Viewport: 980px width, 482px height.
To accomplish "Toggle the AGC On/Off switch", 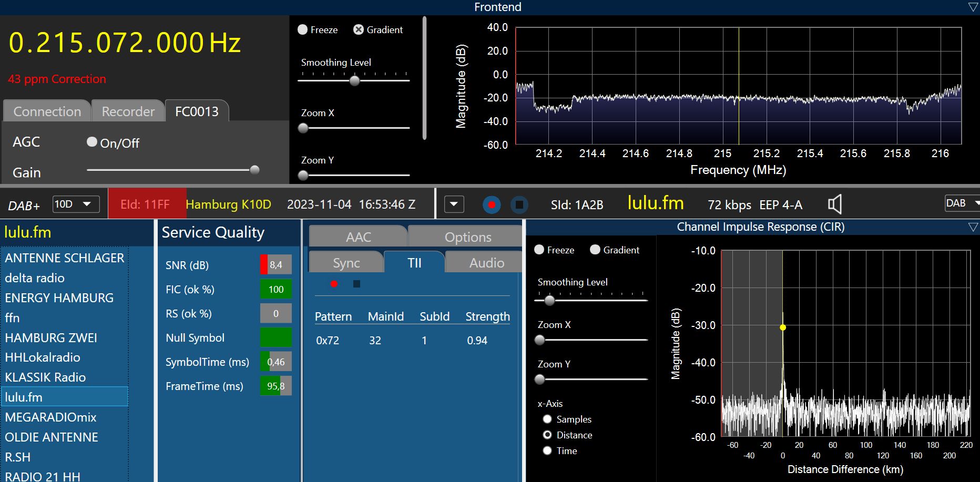I will [x=92, y=142].
